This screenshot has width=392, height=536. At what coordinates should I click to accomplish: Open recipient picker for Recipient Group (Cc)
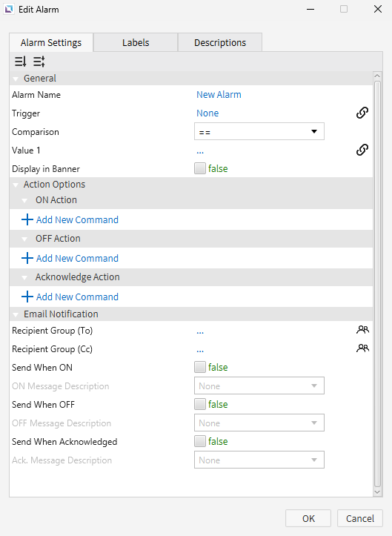pyautogui.click(x=362, y=348)
